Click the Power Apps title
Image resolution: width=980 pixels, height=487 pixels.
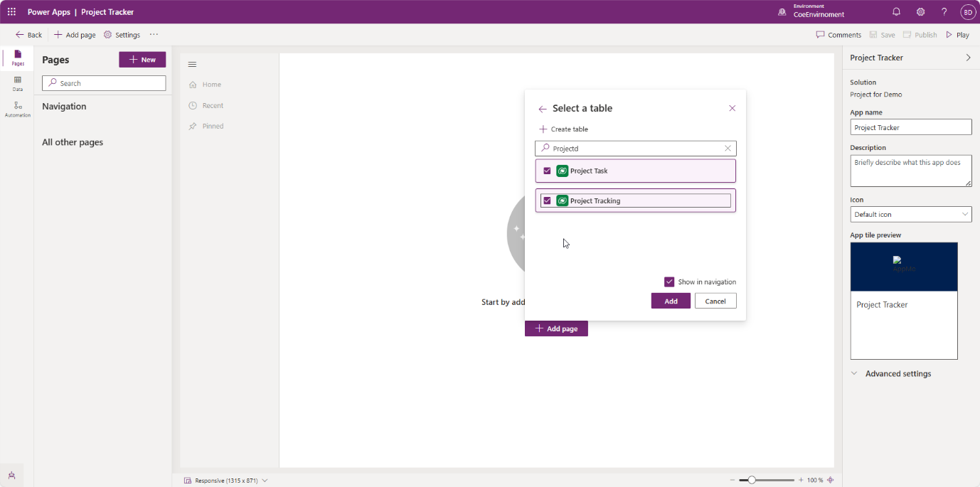(49, 12)
